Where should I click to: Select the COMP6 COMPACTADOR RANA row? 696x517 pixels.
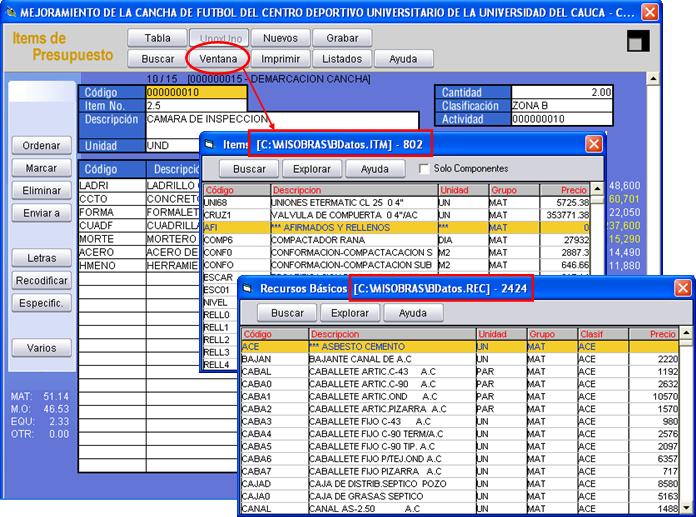397,240
